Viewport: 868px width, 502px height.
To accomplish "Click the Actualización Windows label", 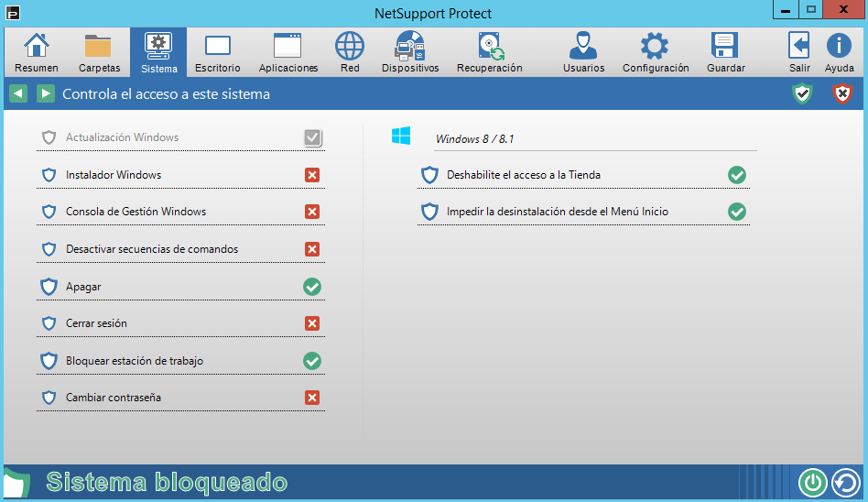I will (x=123, y=137).
